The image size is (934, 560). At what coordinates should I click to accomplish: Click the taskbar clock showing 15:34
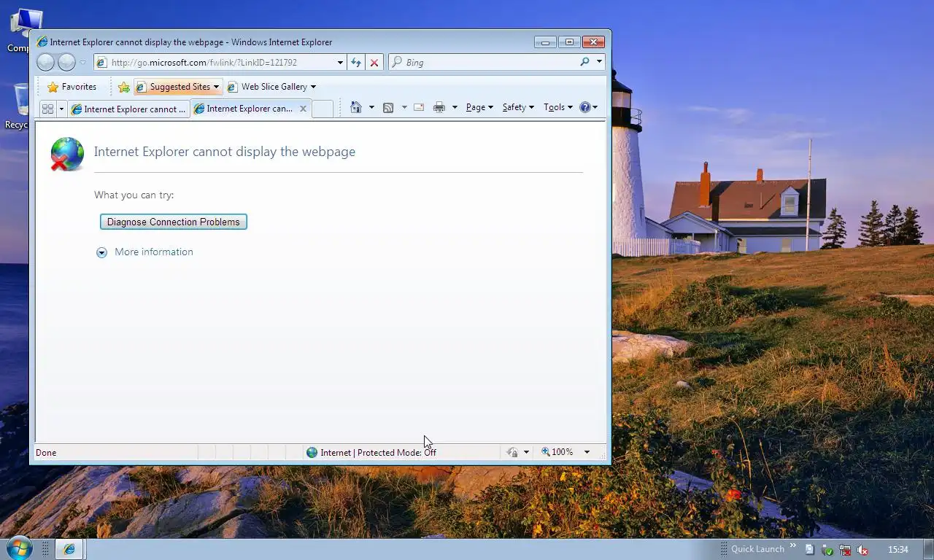pos(898,550)
